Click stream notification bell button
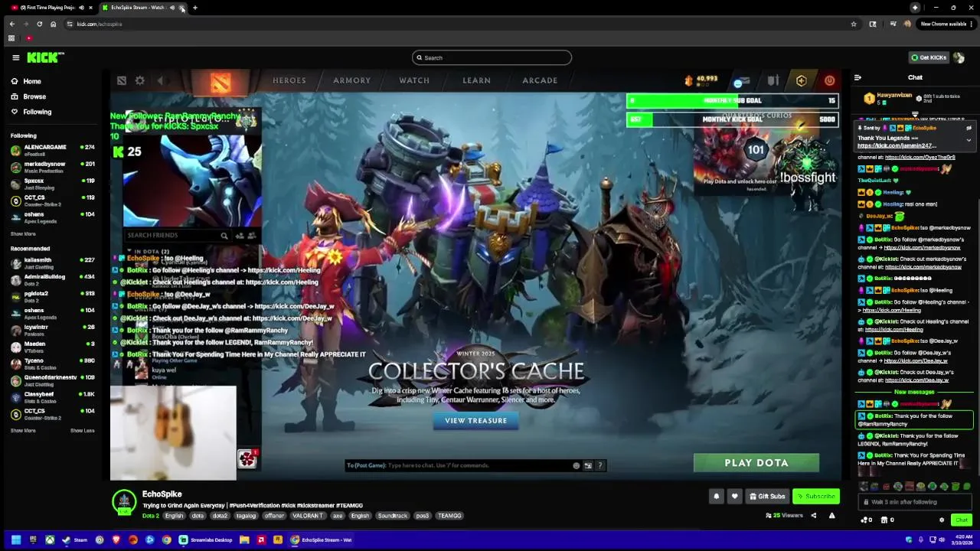Viewport: 980px width, 551px height. 717,496
